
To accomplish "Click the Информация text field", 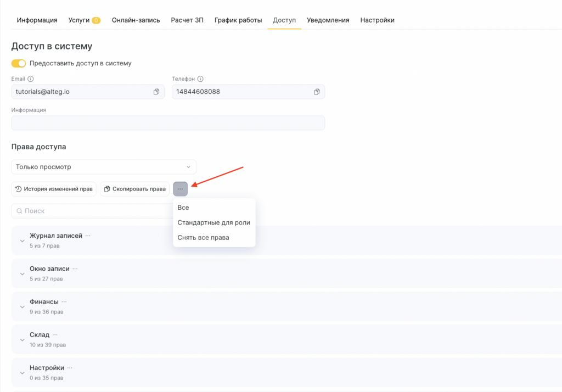I will click(x=168, y=123).
